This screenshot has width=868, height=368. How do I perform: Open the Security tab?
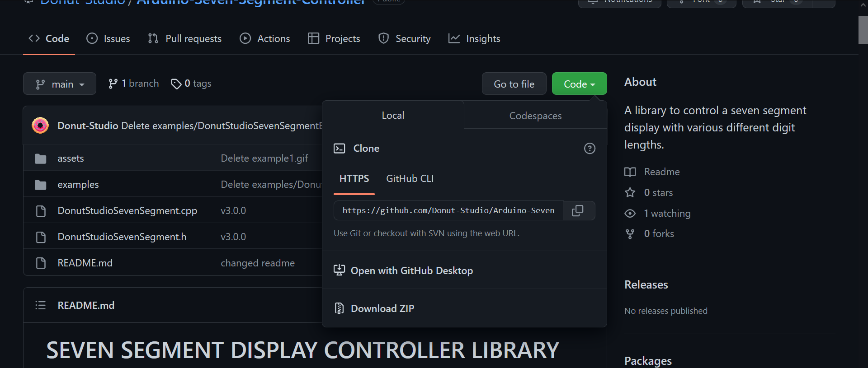404,39
